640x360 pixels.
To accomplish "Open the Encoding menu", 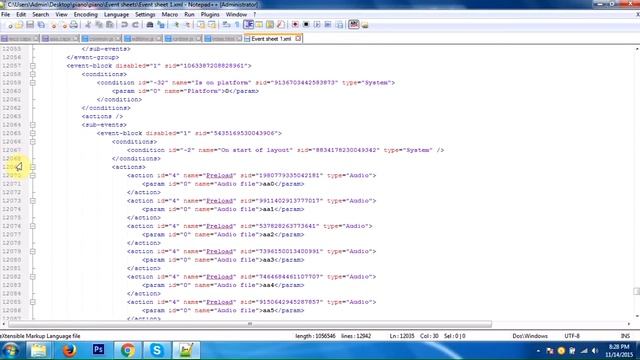I will tap(85, 14).
